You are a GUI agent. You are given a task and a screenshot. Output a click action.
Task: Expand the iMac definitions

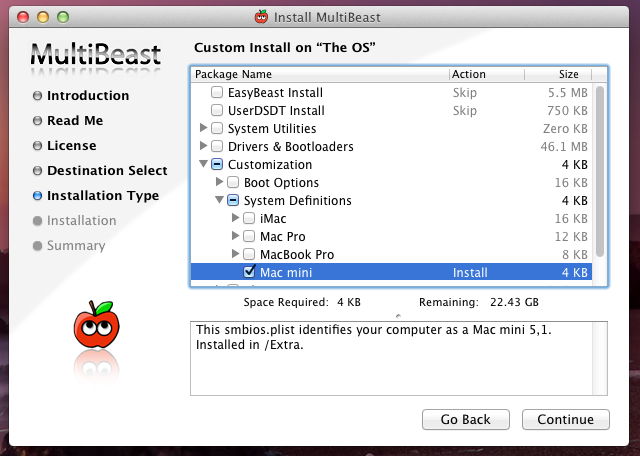coord(235,218)
